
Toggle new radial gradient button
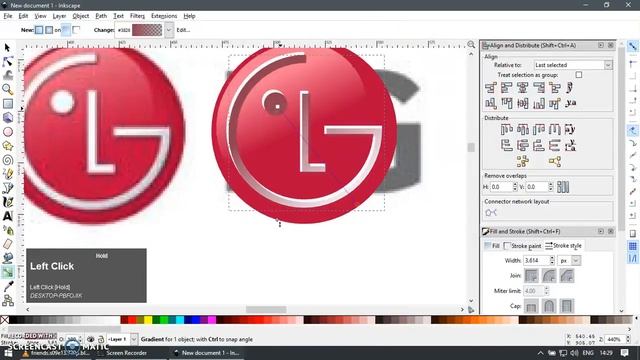[x=49, y=30]
